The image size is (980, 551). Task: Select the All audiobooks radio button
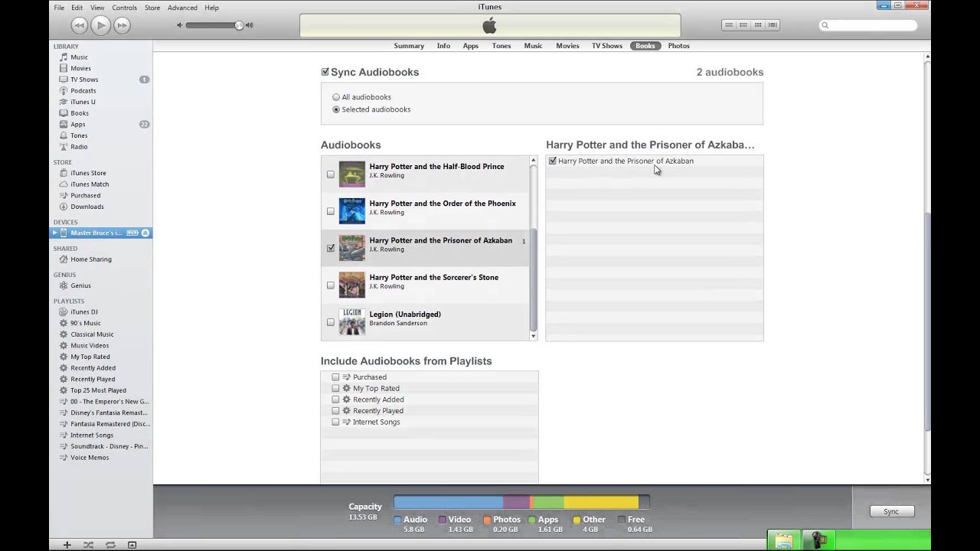pyautogui.click(x=336, y=97)
